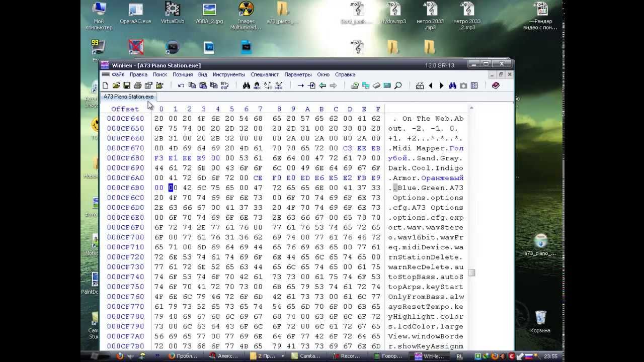Open the Поиск menu
Screen dimensions: 644x362
160,74
